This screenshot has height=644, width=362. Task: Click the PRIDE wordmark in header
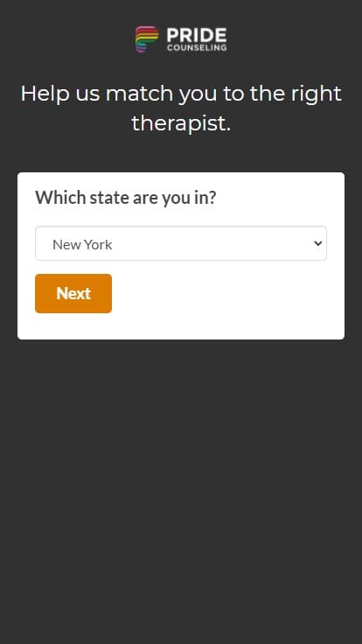click(x=197, y=35)
